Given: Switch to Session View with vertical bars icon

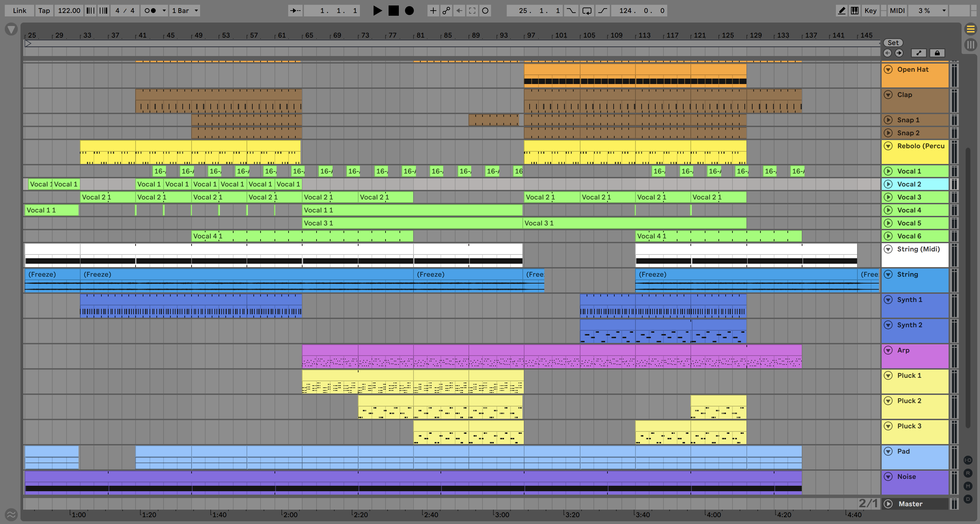Looking at the screenshot, I should 970,44.
